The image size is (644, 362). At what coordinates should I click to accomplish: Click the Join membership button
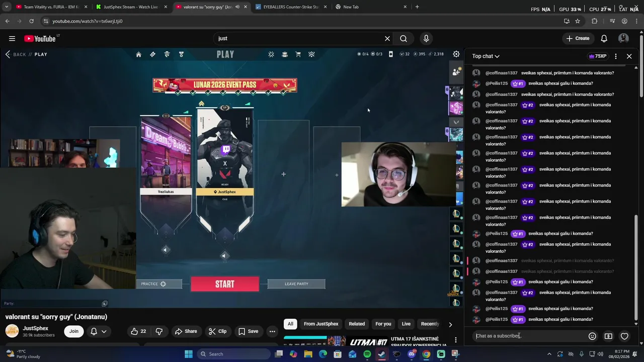pos(74,331)
